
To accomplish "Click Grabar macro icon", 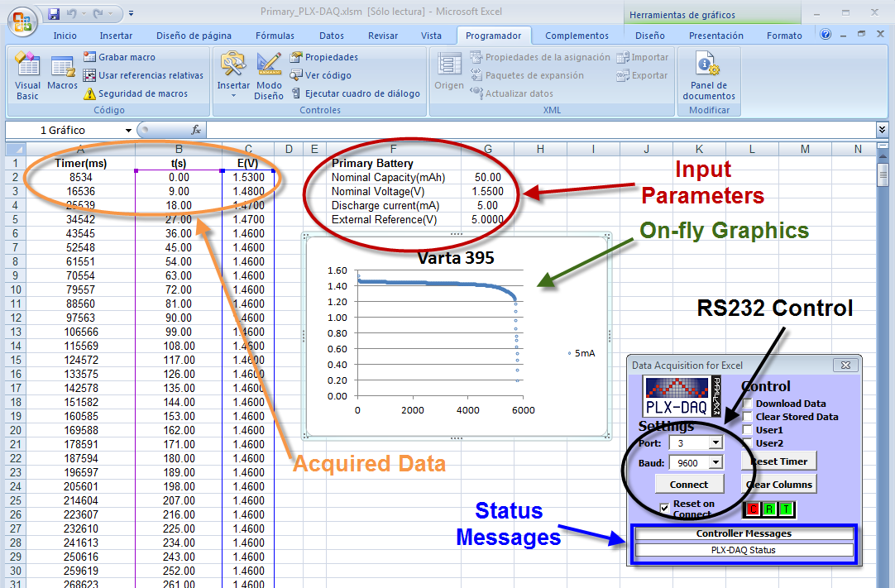I will 90,57.
